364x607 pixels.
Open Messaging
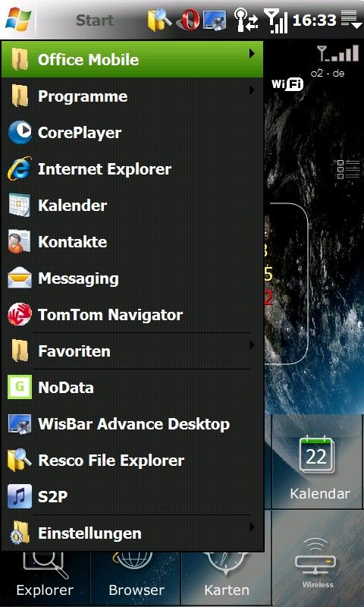pos(132,278)
